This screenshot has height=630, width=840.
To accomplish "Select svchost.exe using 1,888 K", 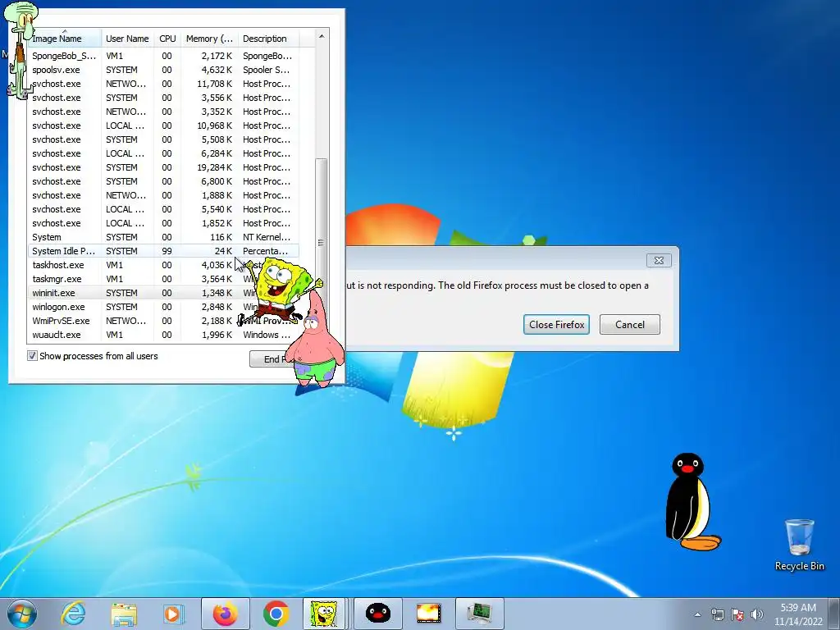I will (163, 195).
